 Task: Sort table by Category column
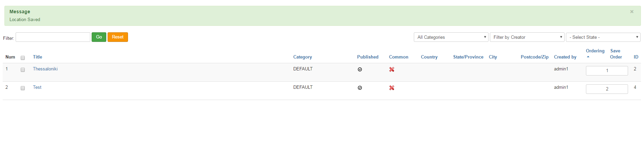(302, 57)
